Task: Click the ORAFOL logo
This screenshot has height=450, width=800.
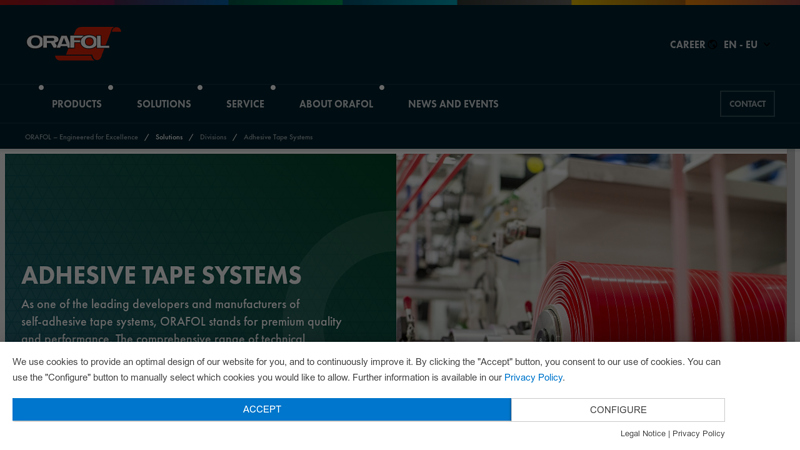Action: coord(73,43)
